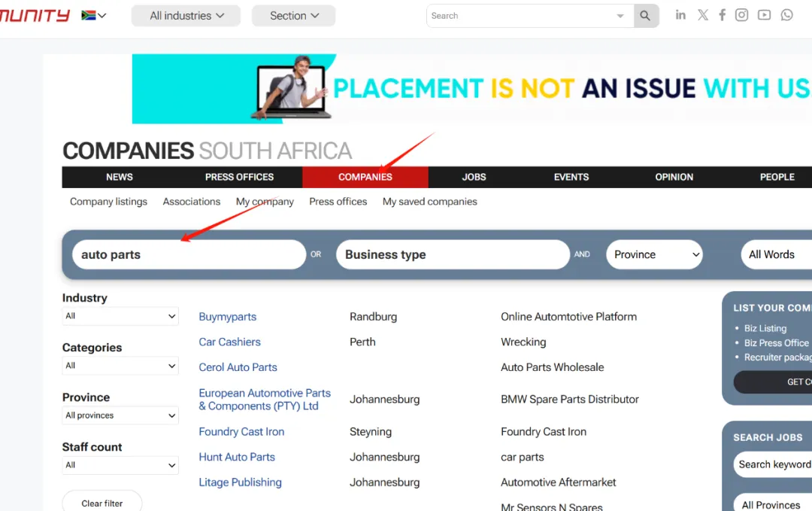Open the X (Twitter) social icon

(x=703, y=15)
